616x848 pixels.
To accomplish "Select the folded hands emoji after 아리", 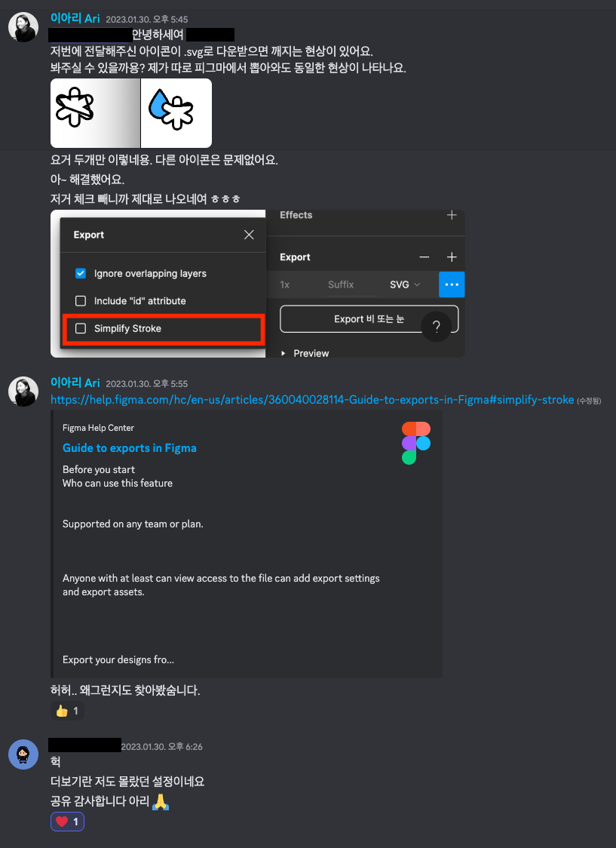I will point(161,801).
